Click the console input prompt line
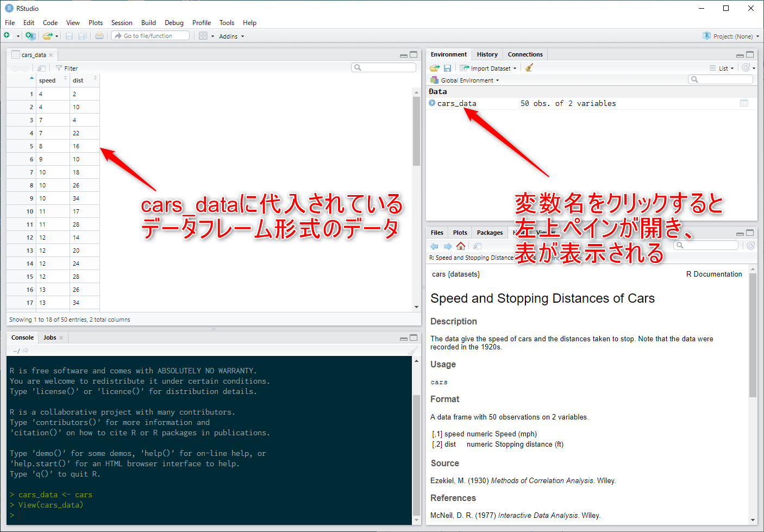This screenshot has height=532, width=764. [x=209, y=515]
